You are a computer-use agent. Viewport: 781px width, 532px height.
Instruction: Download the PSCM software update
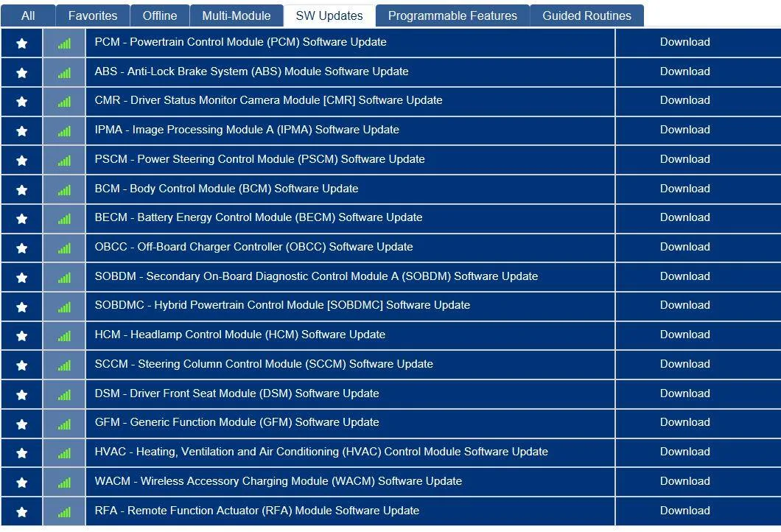[x=685, y=159]
